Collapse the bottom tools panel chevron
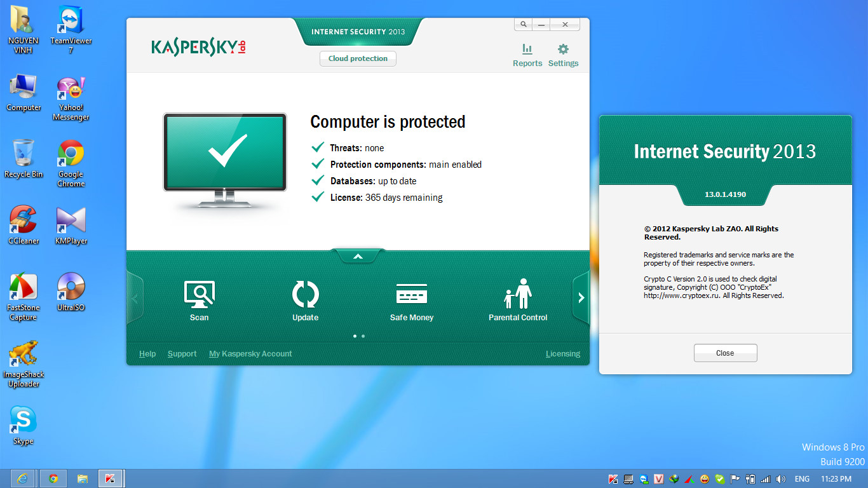Image resolution: width=868 pixels, height=488 pixels. (x=358, y=256)
